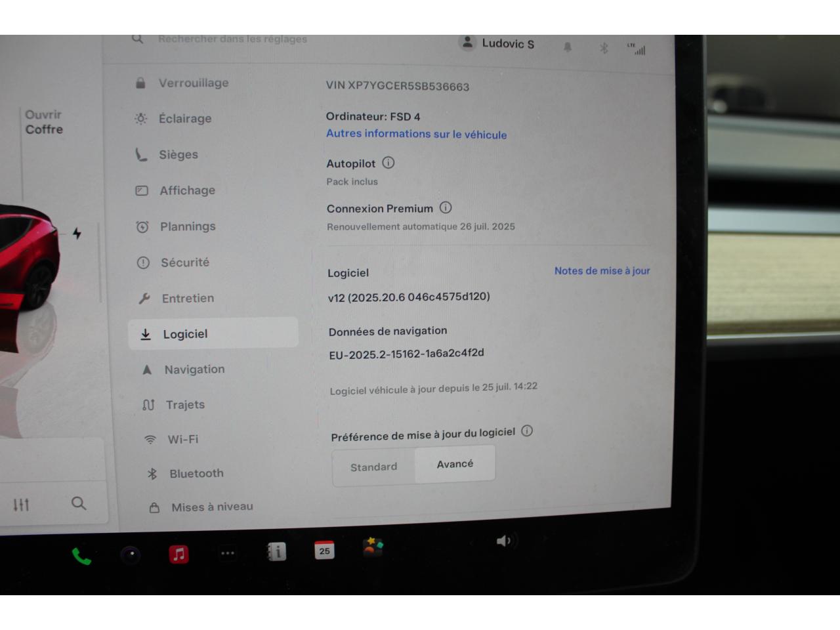The width and height of the screenshot is (840, 630).
Task: Open the owner's manual info app
Action: [x=276, y=552]
